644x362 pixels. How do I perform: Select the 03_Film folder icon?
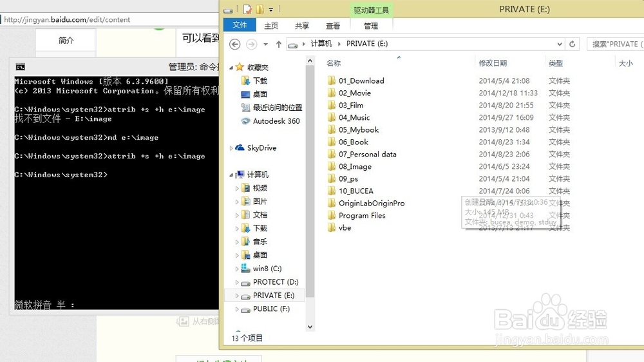click(332, 105)
